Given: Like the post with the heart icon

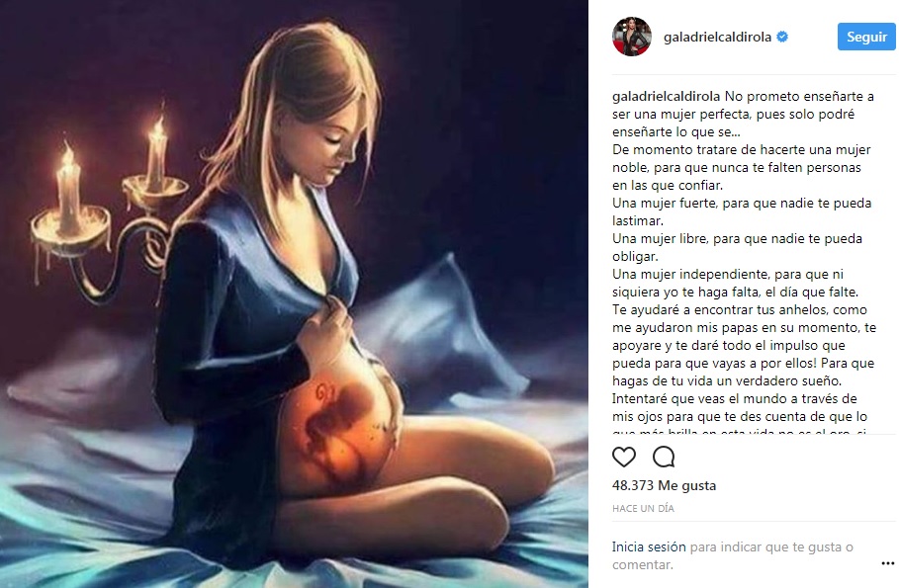Looking at the screenshot, I should (x=624, y=457).
